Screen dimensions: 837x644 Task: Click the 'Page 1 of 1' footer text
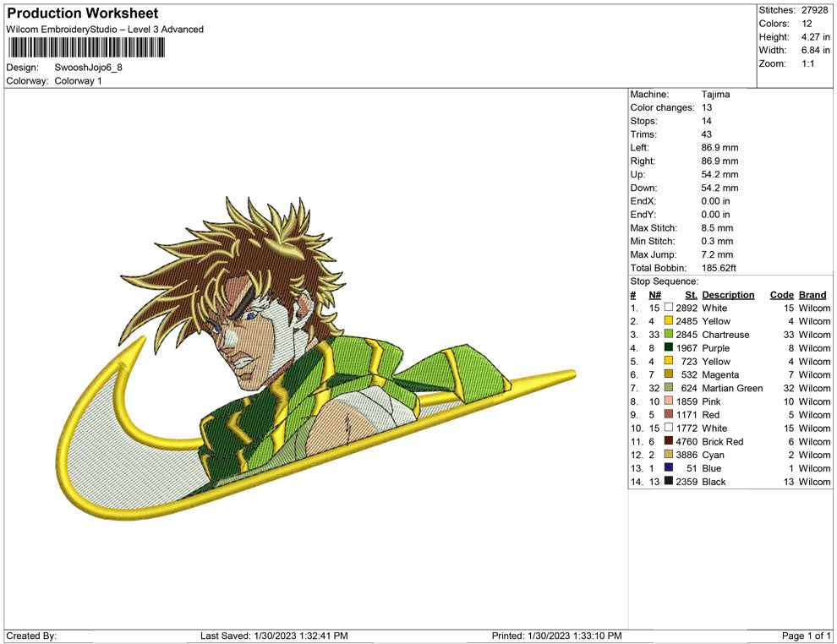point(806,636)
